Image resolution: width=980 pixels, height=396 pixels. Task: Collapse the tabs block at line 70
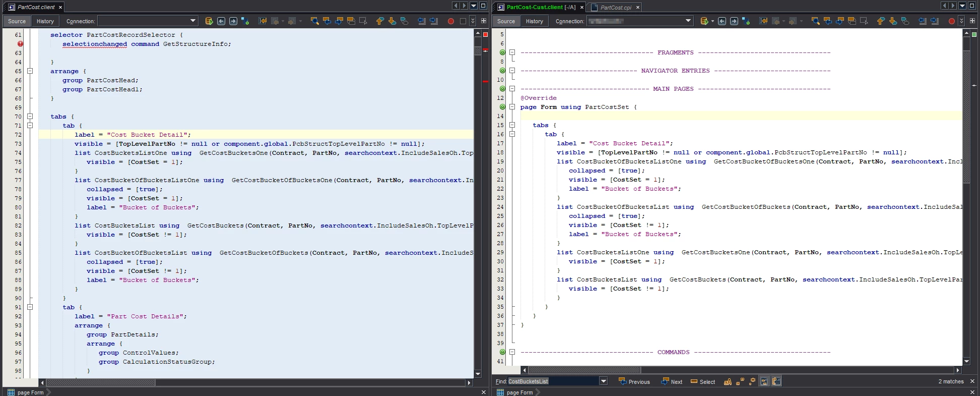tap(30, 117)
